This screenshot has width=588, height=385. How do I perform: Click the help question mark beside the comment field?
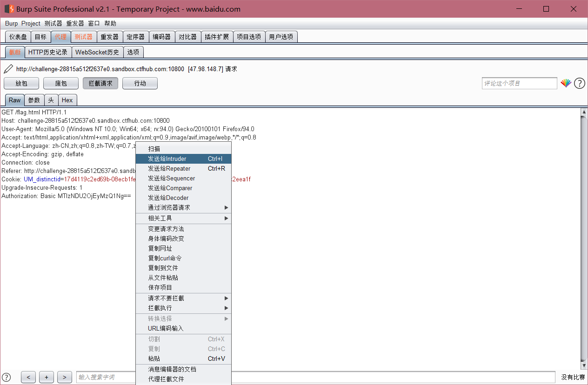click(579, 83)
